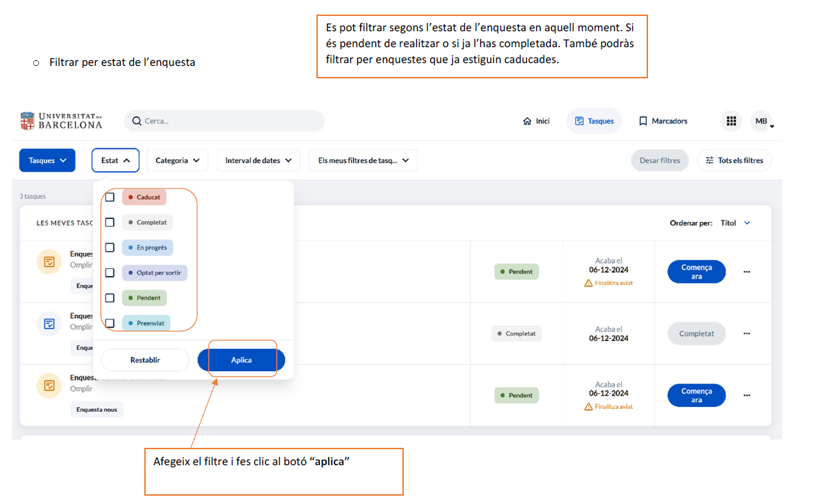Click Restablir to reset filters
The image size is (818, 504).
click(145, 360)
